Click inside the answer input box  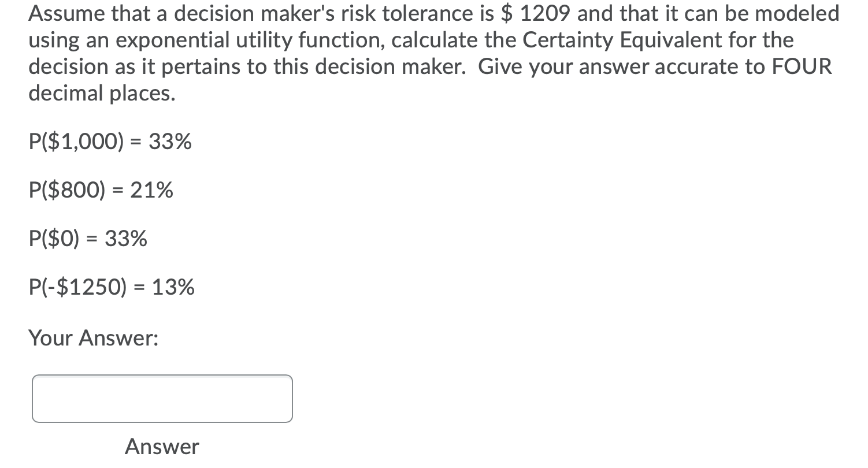(162, 399)
